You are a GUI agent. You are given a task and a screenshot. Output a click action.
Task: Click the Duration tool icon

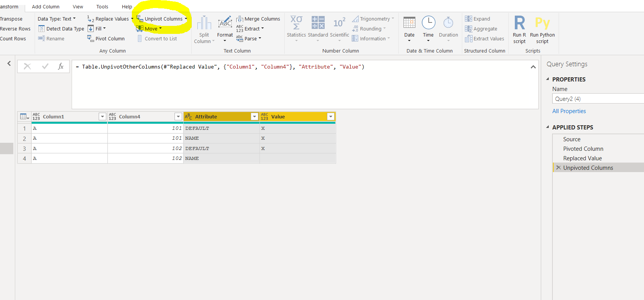(x=449, y=22)
